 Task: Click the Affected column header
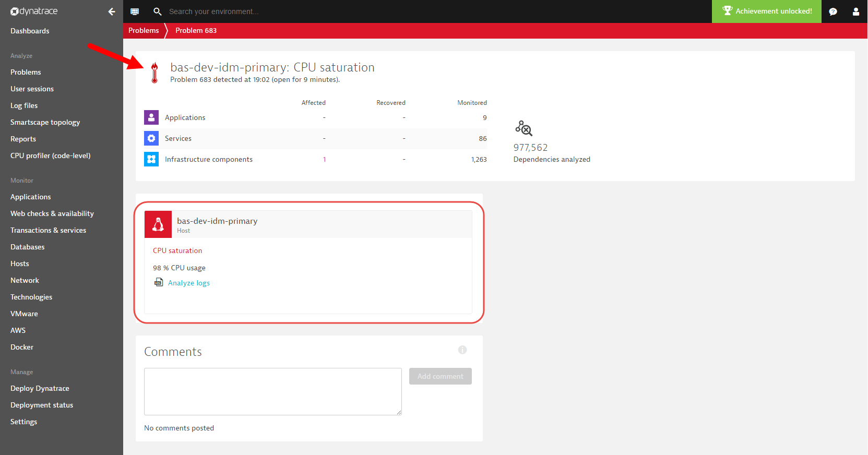click(x=314, y=103)
